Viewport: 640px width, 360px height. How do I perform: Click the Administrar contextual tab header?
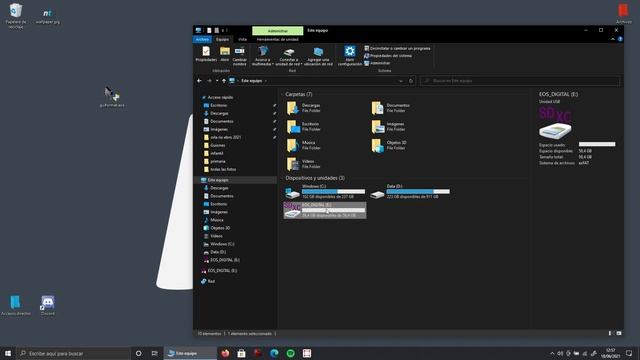(x=278, y=31)
